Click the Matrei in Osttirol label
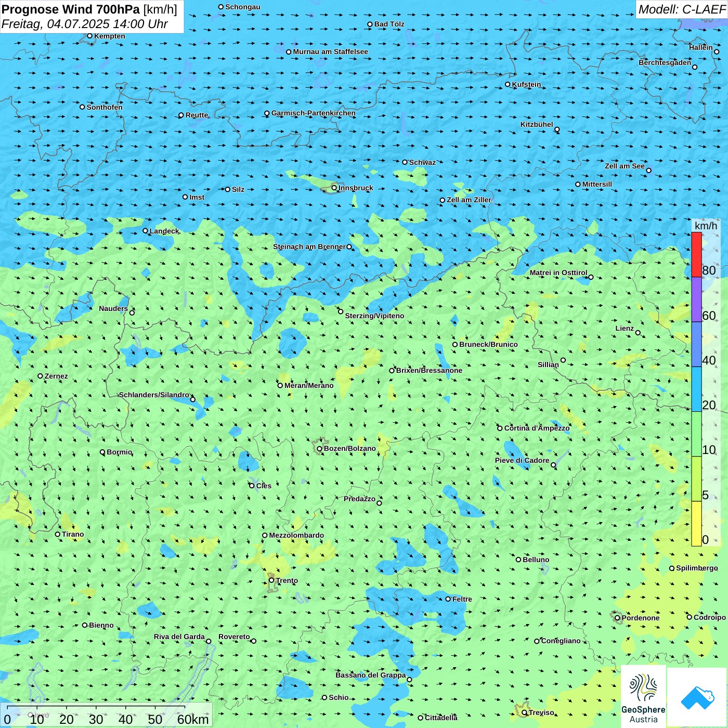The height and width of the screenshot is (728, 728). pyautogui.click(x=558, y=273)
